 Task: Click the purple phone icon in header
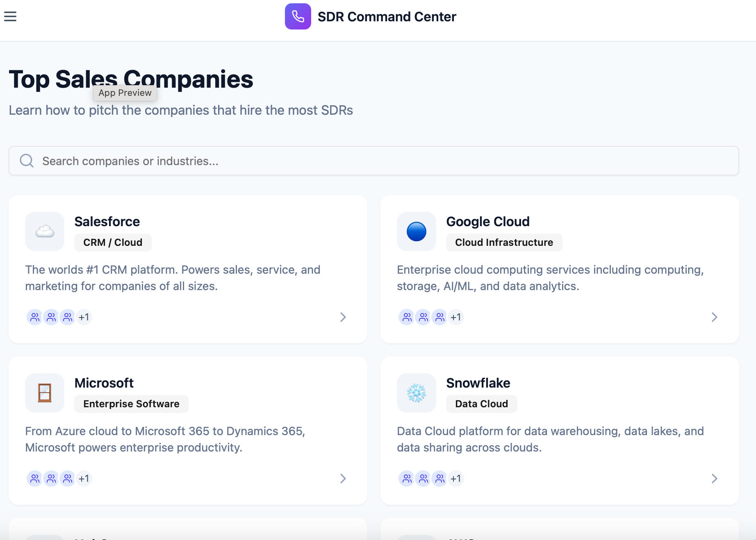click(298, 16)
